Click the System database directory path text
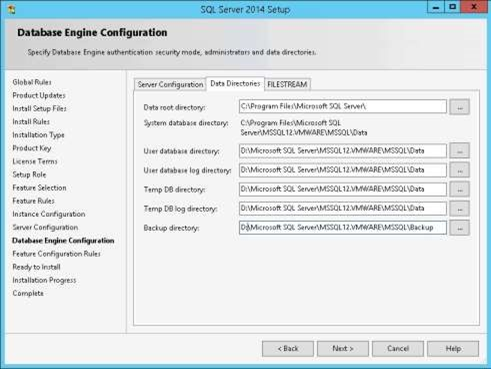Image resolution: width=491 pixels, height=369 pixels. click(304, 128)
